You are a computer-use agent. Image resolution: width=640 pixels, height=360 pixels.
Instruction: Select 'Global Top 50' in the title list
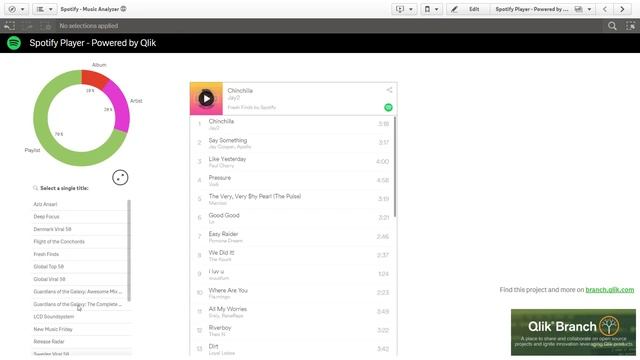tap(80, 267)
